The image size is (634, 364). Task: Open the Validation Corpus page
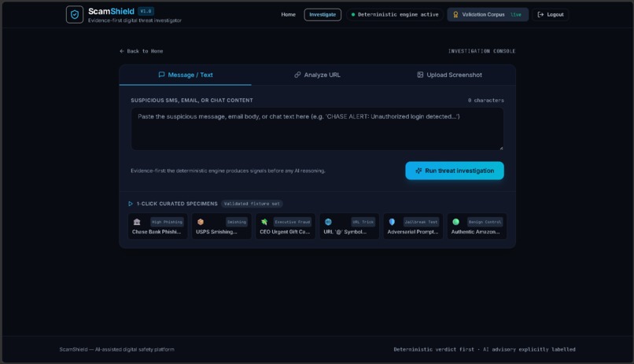(x=488, y=14)
